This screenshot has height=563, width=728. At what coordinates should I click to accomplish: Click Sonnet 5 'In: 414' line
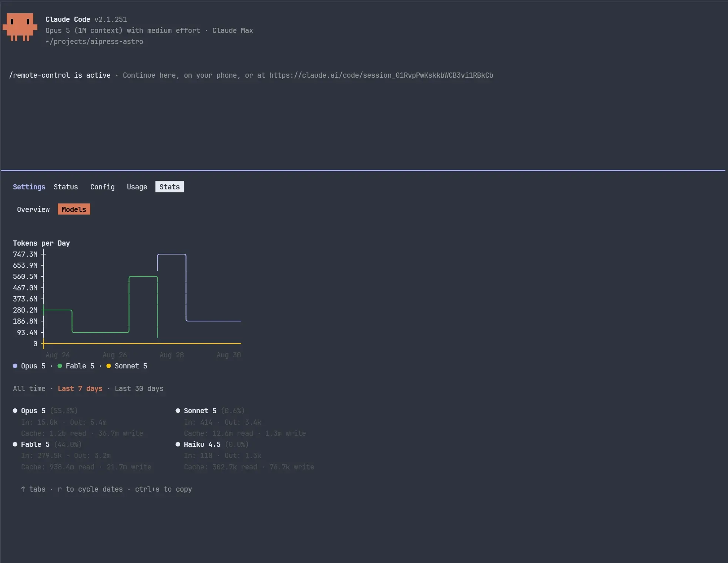click(223, 422)
